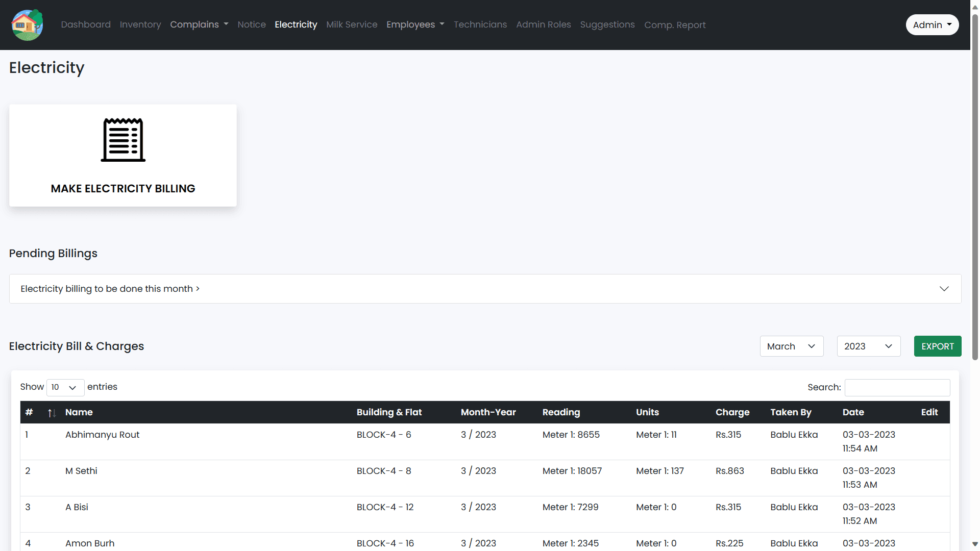The image size is (980, 551).
Task: Navigate to the Dashboard page
Action: click(85, 24)
